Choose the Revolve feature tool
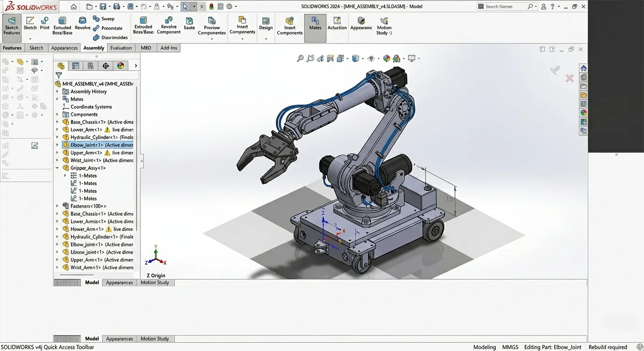Screen dimensions: 644x351 coord(82,23)
